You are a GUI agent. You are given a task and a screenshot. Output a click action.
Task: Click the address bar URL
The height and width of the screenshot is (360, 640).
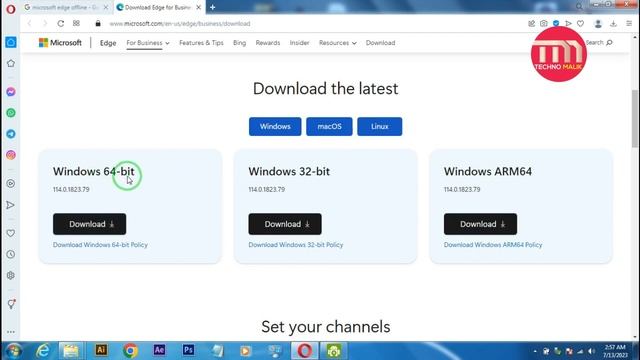coord(180,24)
